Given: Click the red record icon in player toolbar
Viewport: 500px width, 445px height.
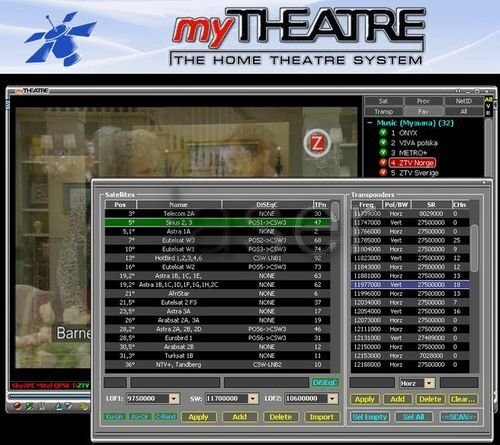Looking at the screenshot, I should point(17,406).
